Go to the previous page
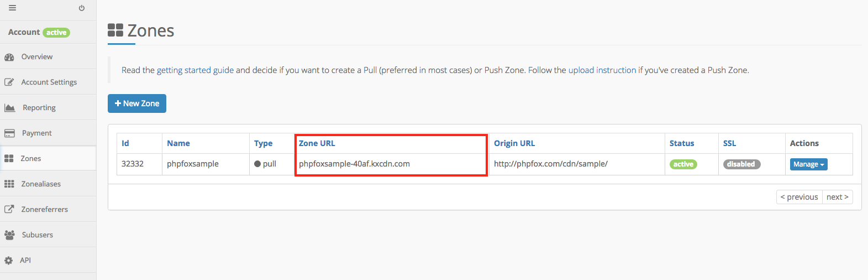 pyautogui.click(x=799, y=197)
